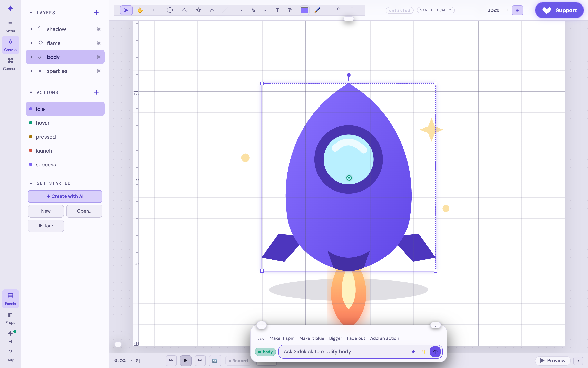588x368 pixels.
Task: Click the Support button
Action: [x=559, y=10]
